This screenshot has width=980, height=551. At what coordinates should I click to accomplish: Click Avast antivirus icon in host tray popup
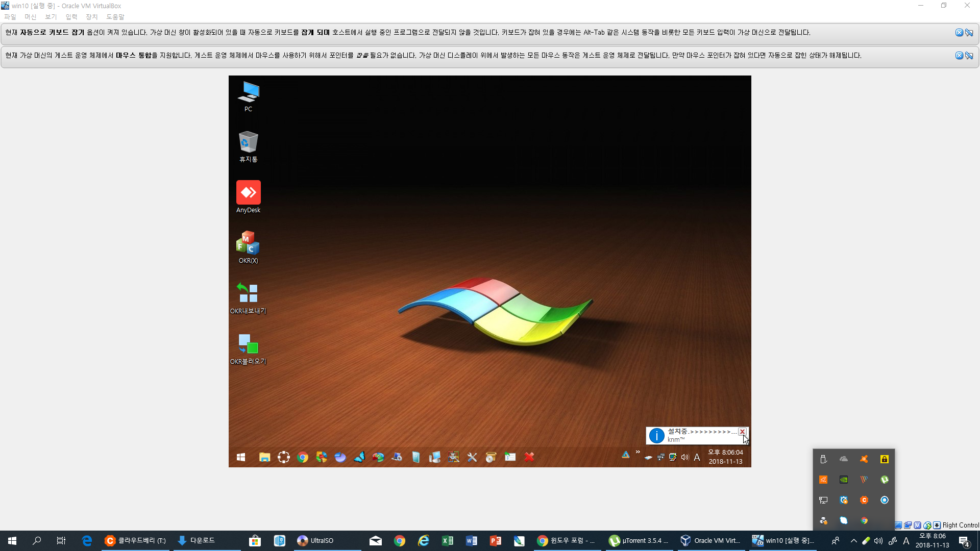click(x=864, y=459)
